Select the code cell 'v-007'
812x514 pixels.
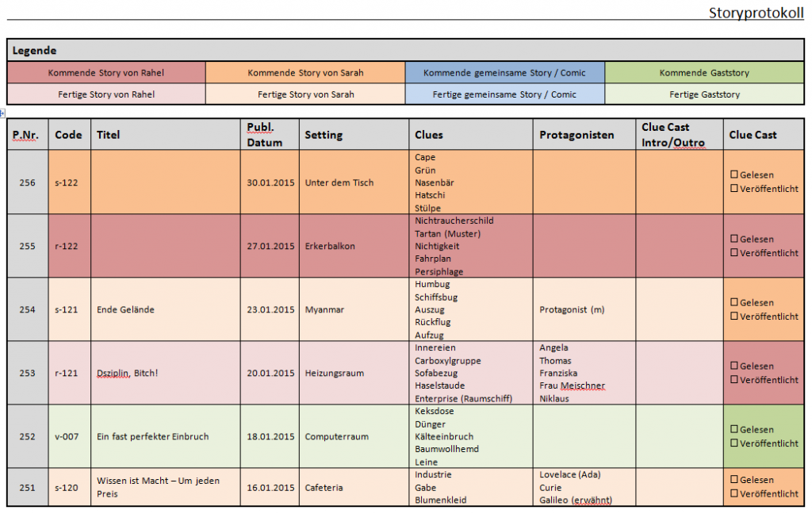[67, 436]
